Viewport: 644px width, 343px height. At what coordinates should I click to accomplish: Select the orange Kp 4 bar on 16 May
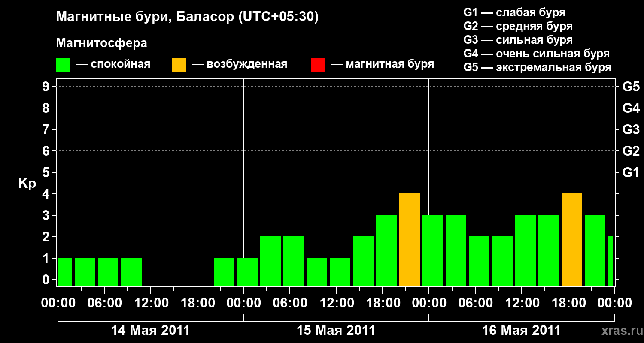[572, 240]
